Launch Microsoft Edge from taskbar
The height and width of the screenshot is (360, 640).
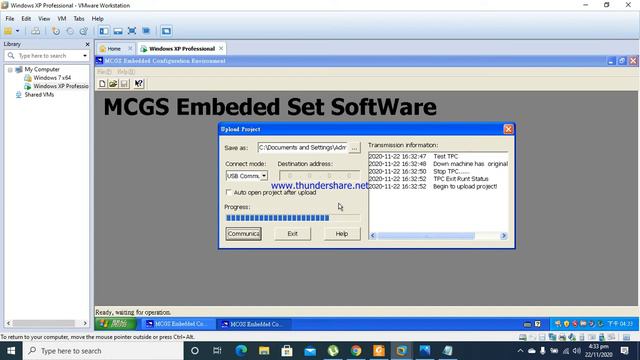(x=241, y=351)
